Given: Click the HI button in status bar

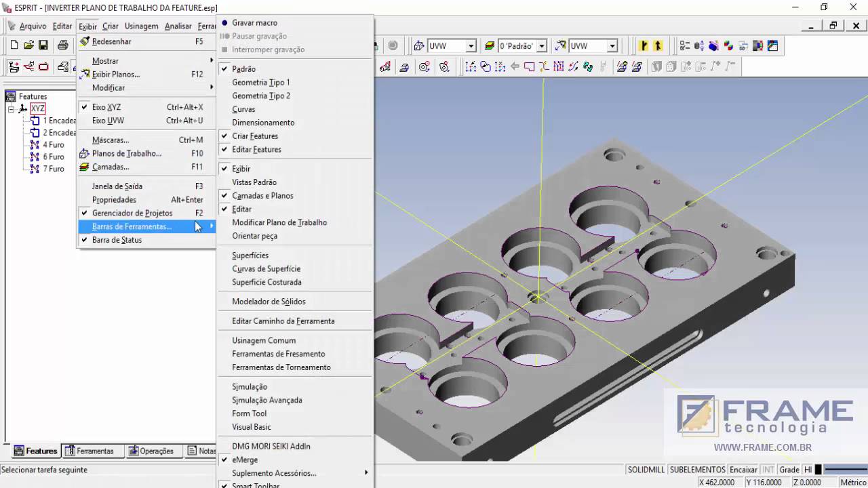Looking at the screenshot, I should click(x=808, y=470).
